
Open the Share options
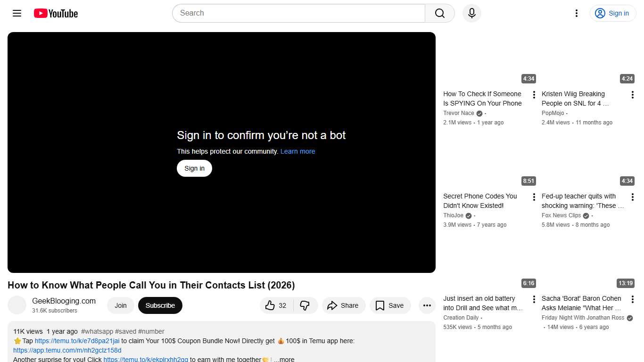[344, 305]
